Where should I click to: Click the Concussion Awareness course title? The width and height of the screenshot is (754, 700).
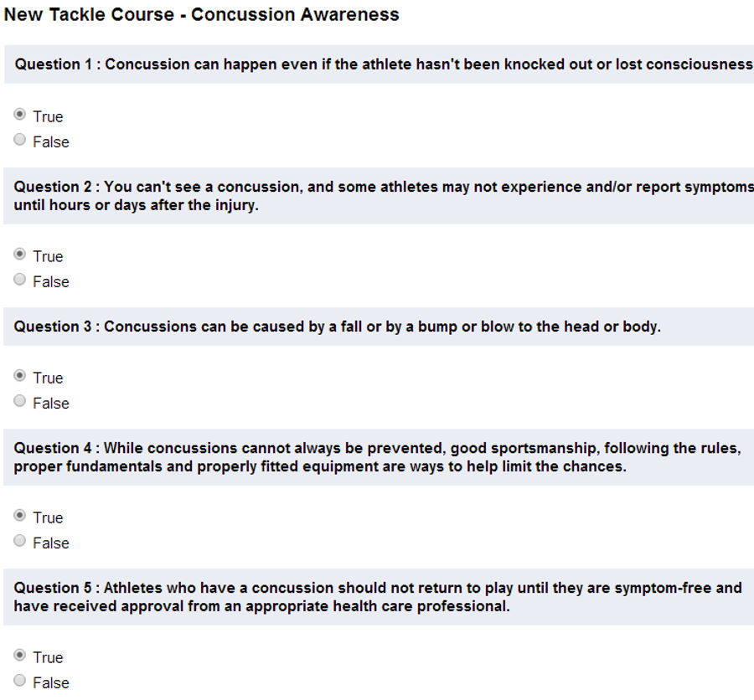201,14
